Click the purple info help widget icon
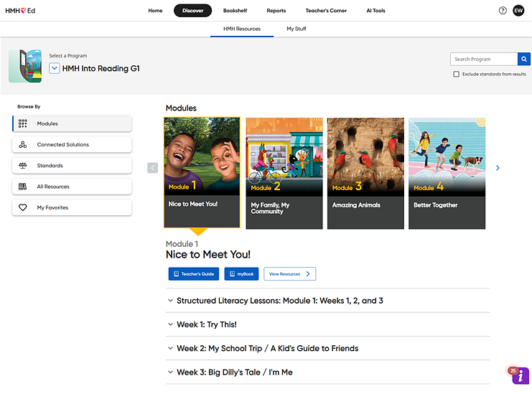532x394 pixels. click(x=520, y=375)
